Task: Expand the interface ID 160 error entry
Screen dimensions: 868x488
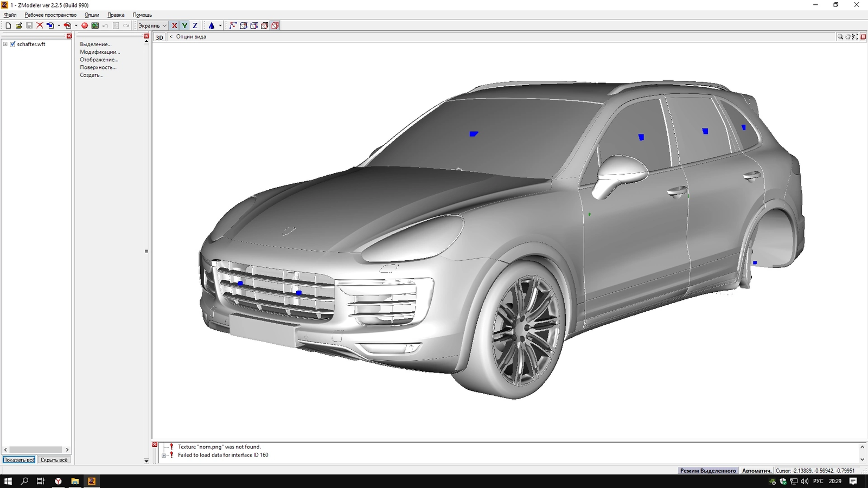Action: pos(164,455)
